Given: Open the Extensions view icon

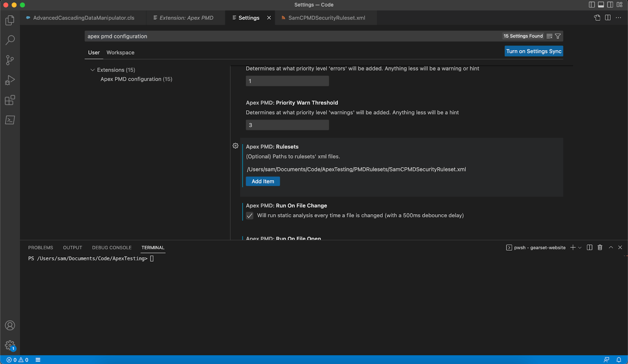Looking at the screenshot, I should [10, 100].
